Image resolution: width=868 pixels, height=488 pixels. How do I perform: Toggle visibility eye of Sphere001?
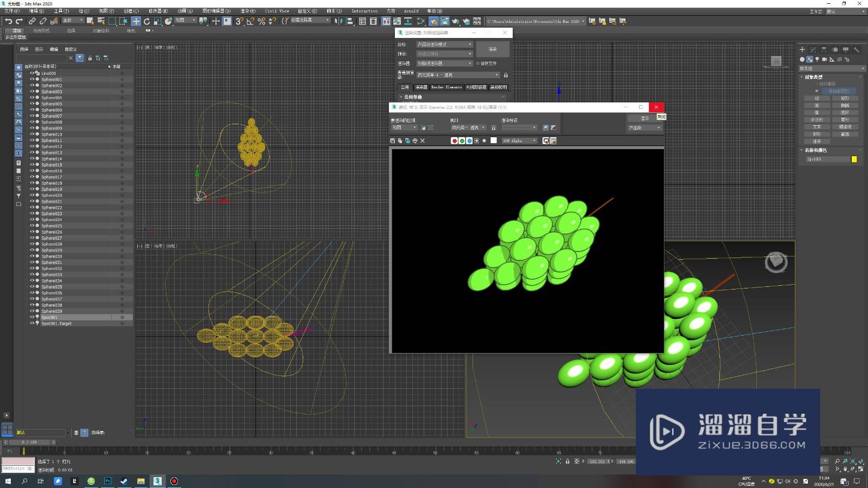(31, 79)
